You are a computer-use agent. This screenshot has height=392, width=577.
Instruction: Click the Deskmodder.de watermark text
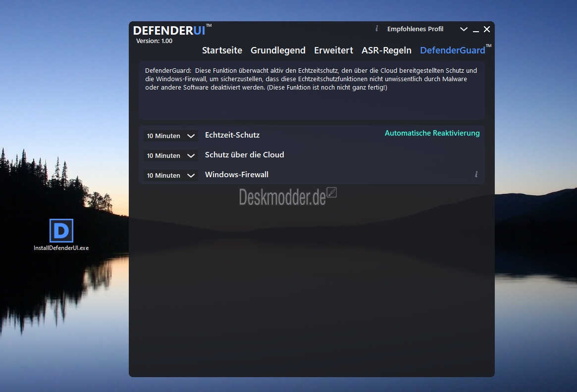(x=282, y=197)
